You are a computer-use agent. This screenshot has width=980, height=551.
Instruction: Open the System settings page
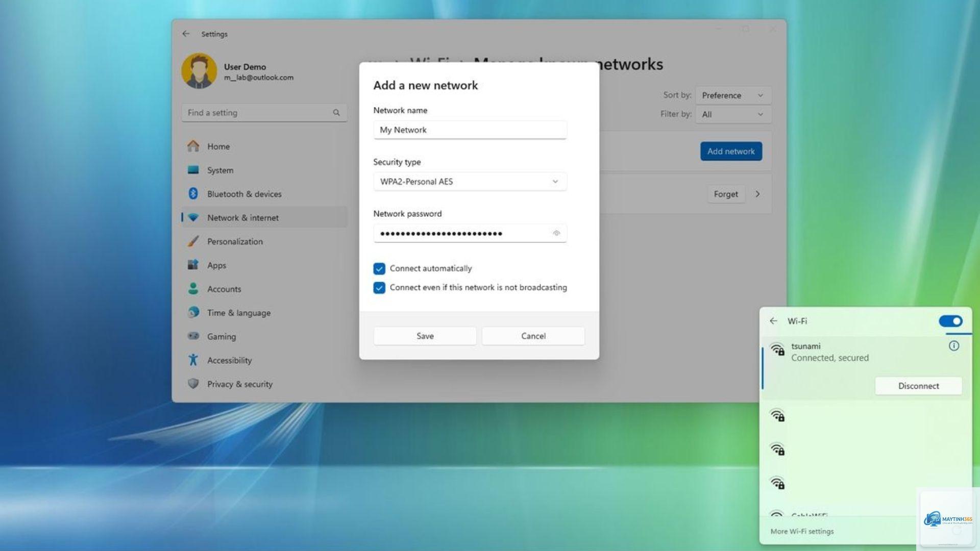pos(264,170)
